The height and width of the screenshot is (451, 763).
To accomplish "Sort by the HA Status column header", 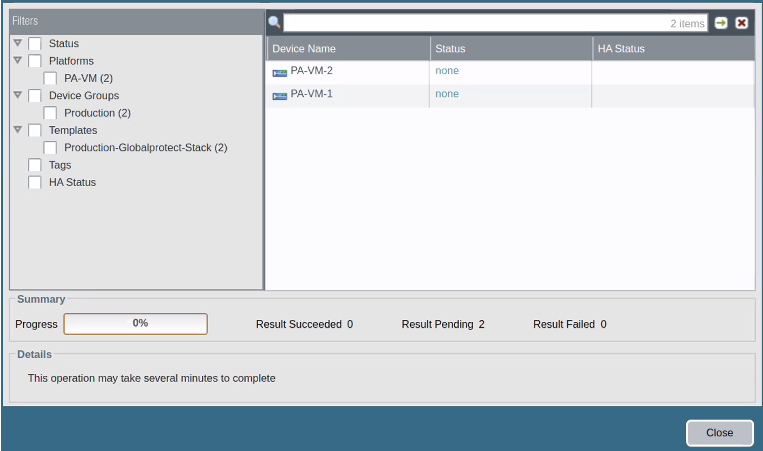I will [x=673, y=49].
